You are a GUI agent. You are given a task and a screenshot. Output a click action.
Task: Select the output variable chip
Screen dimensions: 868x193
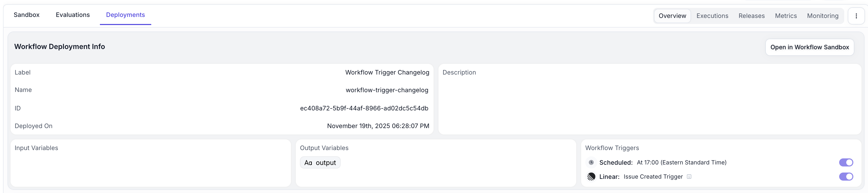(320, 162)
